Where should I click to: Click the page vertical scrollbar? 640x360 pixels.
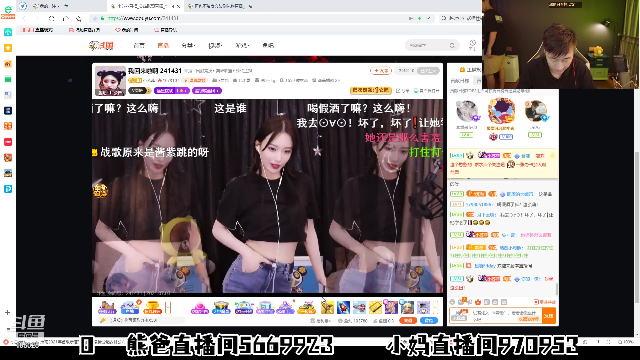[637, 227]
